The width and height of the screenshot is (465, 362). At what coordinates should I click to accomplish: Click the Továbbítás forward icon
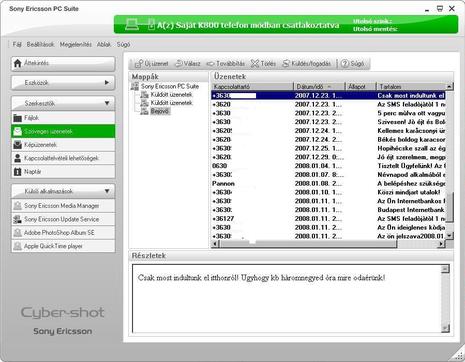[x=210, y=63]
